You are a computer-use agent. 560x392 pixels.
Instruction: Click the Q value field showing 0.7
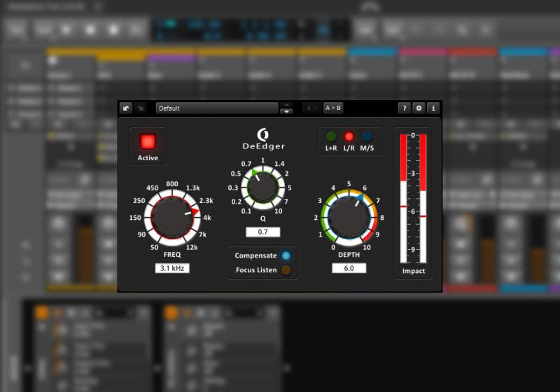coord(263,232)
